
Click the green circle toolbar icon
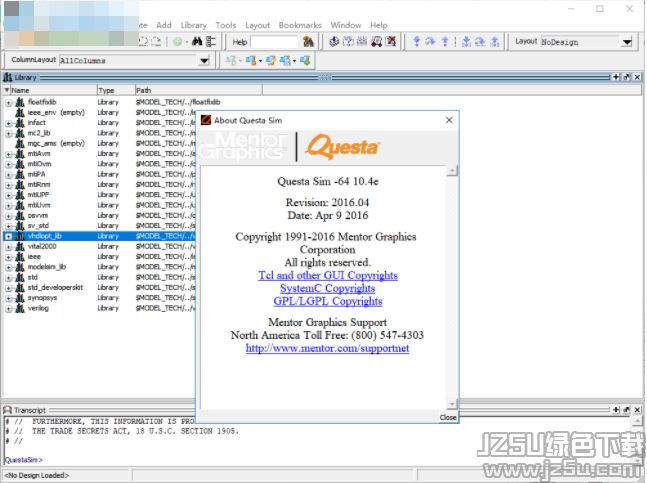click(x=177, y=42)
